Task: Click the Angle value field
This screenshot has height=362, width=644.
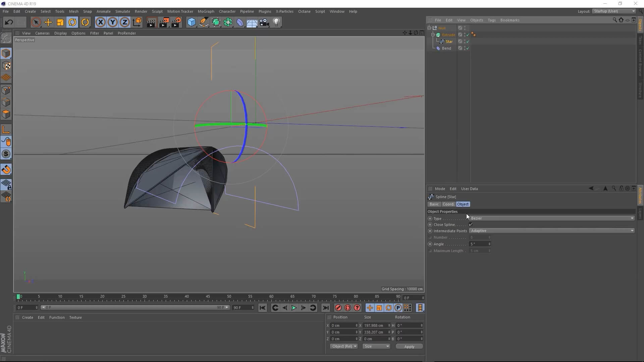Action: pyautogui.click(x=479, y=244)
